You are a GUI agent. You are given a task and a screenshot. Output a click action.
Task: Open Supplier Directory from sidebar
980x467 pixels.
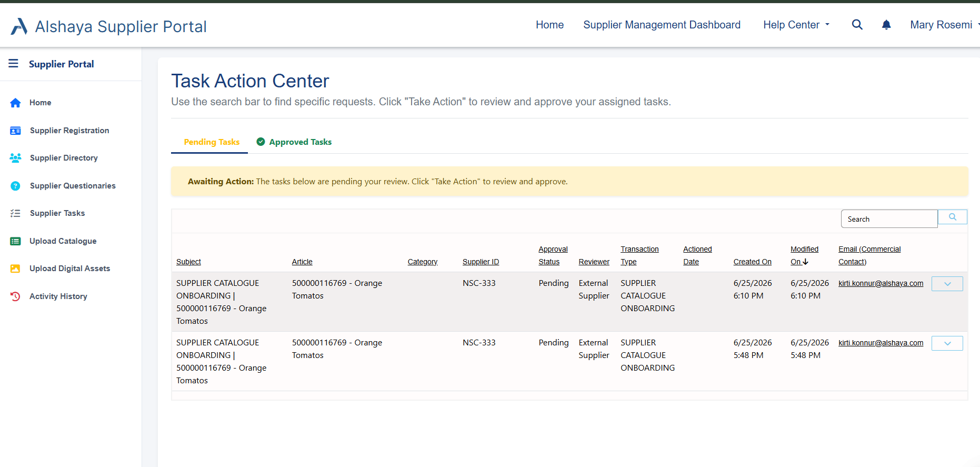pyautogui.click(x=64, y=158)
